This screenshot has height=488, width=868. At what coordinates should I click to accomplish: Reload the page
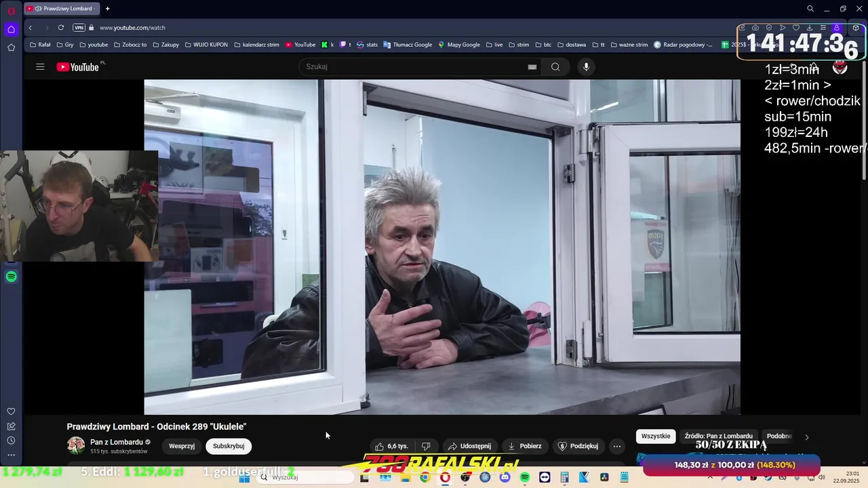61,28
